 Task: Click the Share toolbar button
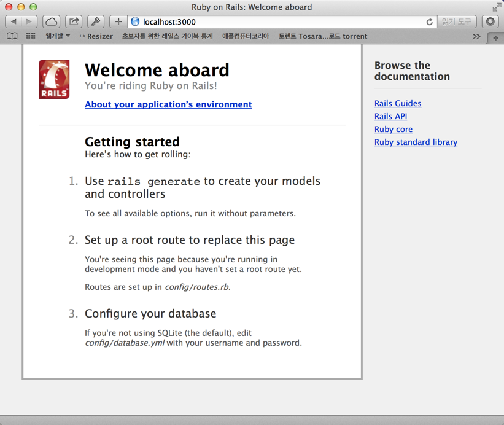(74, 21)
